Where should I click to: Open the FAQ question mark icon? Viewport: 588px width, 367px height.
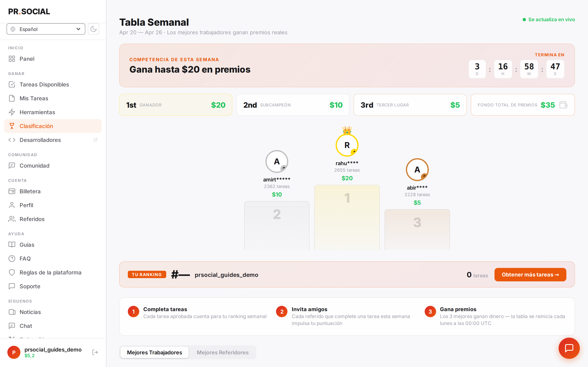pos(12,259)
